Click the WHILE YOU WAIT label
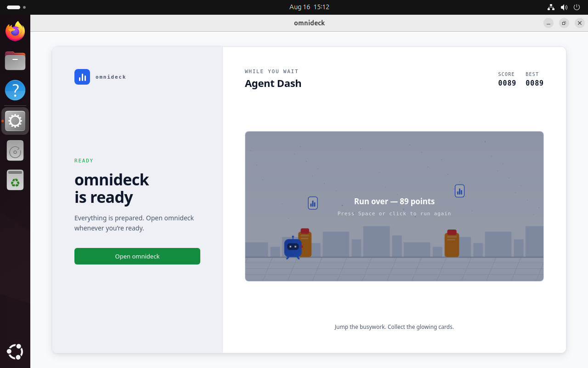This screenshot has height=368, width=588. pos(271,71)
